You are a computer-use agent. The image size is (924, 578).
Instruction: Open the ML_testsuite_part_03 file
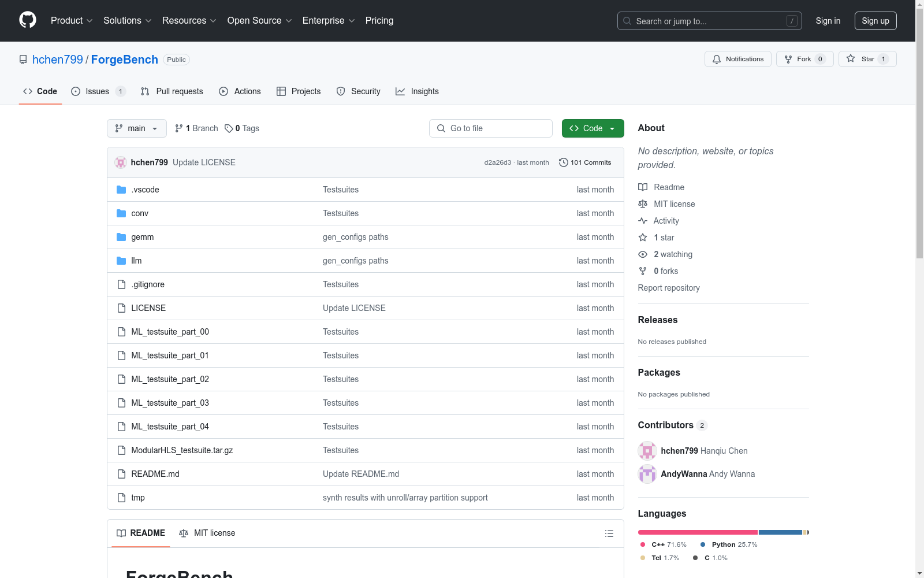click(170, 403)
